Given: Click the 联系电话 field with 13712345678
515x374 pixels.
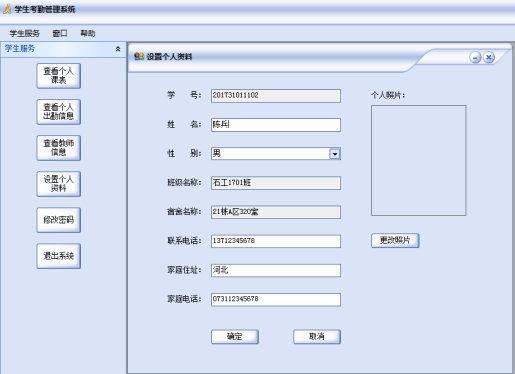Looking at the screenshot, I should [x=276, y=241].
